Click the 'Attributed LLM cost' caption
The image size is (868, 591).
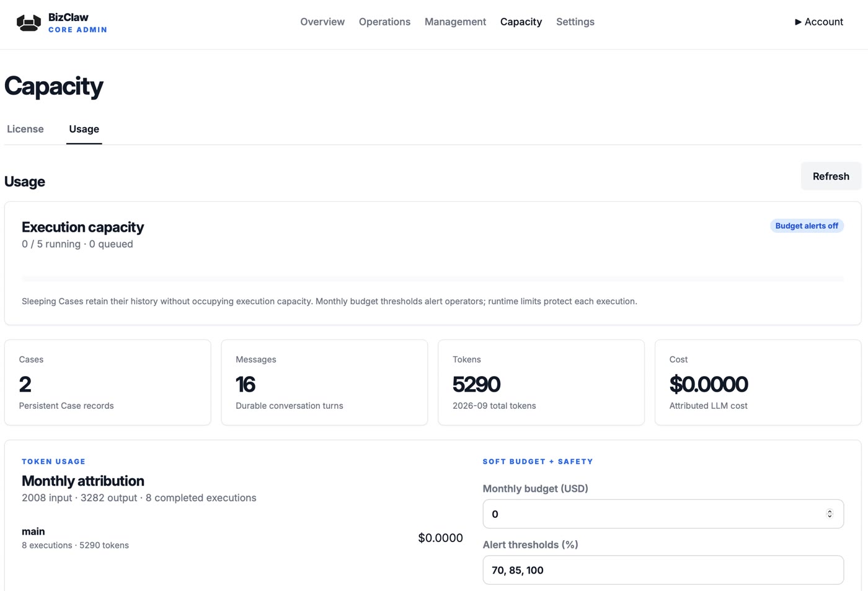709,406
